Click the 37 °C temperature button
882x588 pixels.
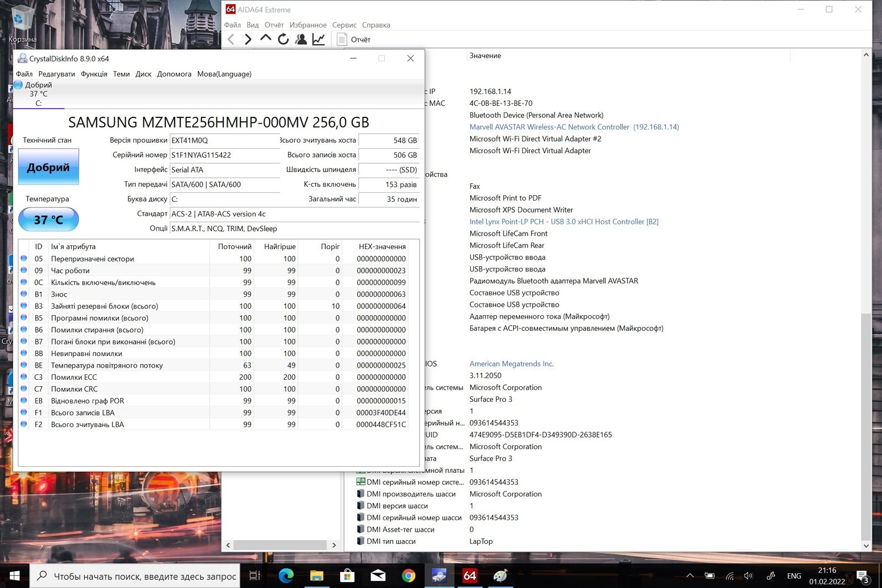49,219
